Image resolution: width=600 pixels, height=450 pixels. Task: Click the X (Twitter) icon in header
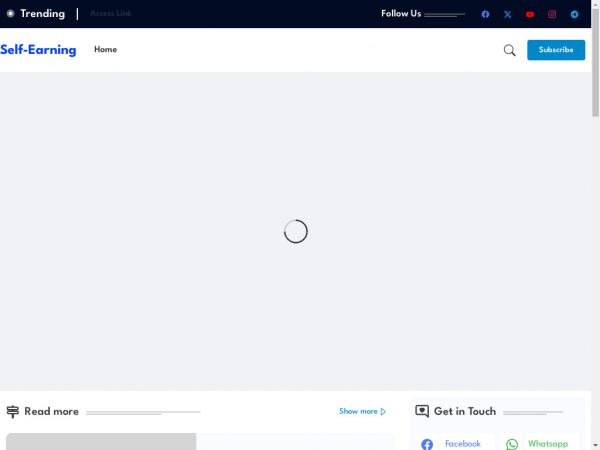pos(507,14)
